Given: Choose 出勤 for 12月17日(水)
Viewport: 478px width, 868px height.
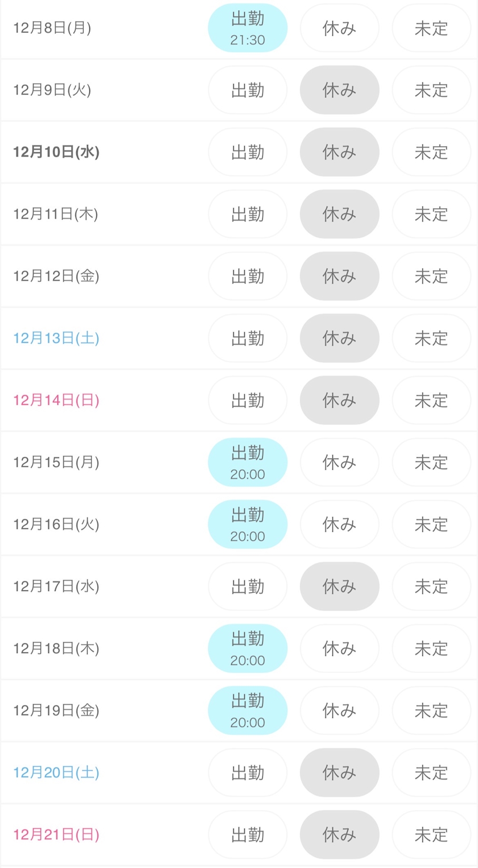Looking at the screenshot, I should pos(248,586).
